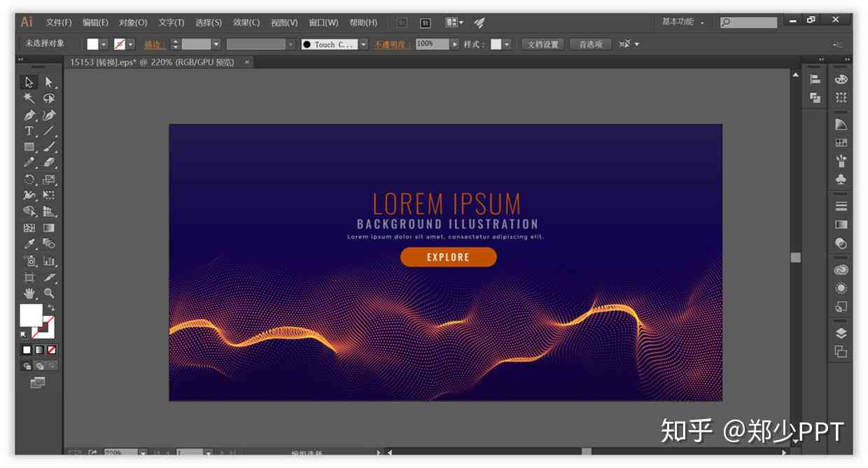Screen dimensions: 868x468
Task: Select the Artboard tool
Action: coord(29,277)
